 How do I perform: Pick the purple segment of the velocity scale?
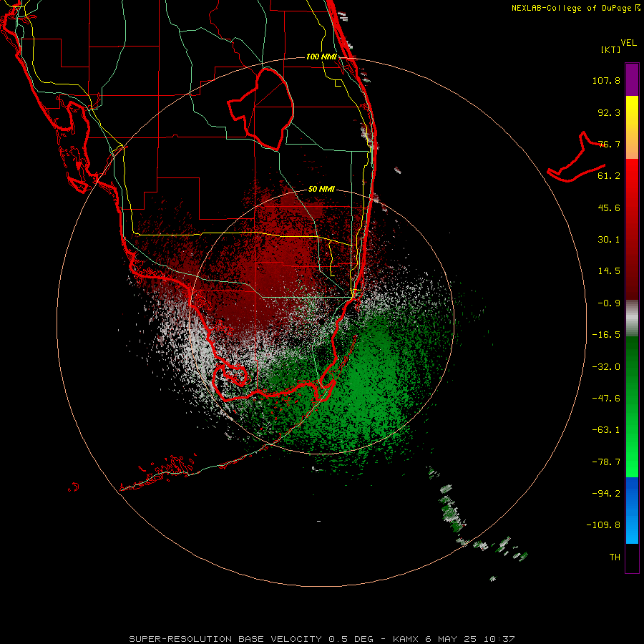(632, 79)
